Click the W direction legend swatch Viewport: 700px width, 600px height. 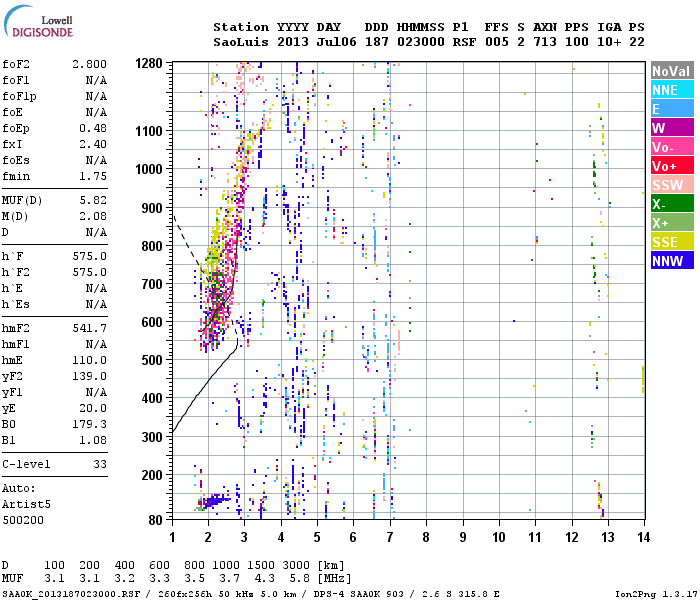672,128
